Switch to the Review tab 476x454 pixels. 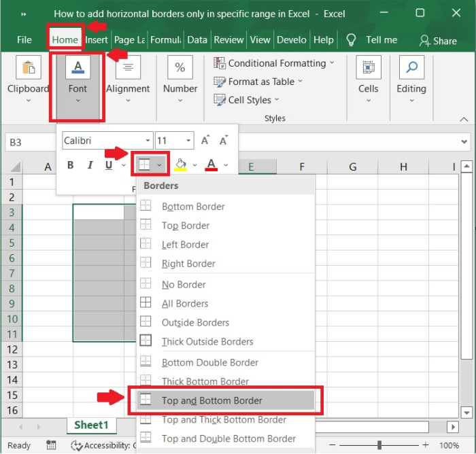click(x=228, y=39)
